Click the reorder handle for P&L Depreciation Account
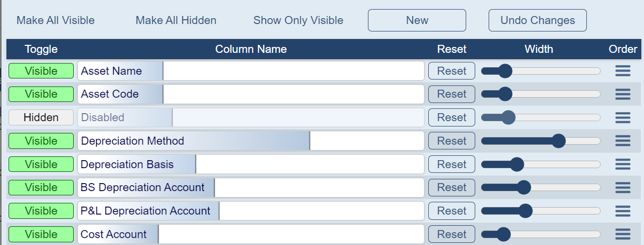This screenshot has height=245, width=644. 623,211
